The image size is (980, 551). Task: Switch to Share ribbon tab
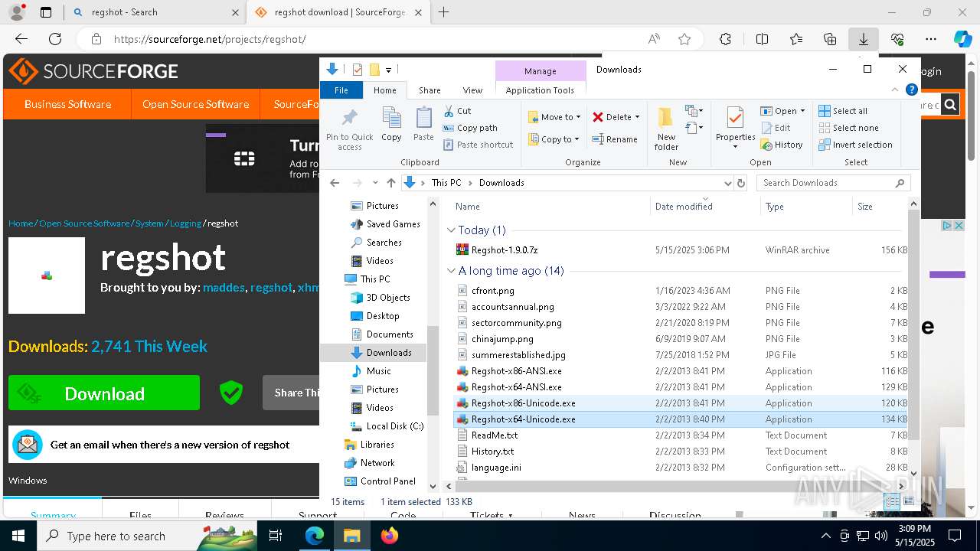(430, 90)
